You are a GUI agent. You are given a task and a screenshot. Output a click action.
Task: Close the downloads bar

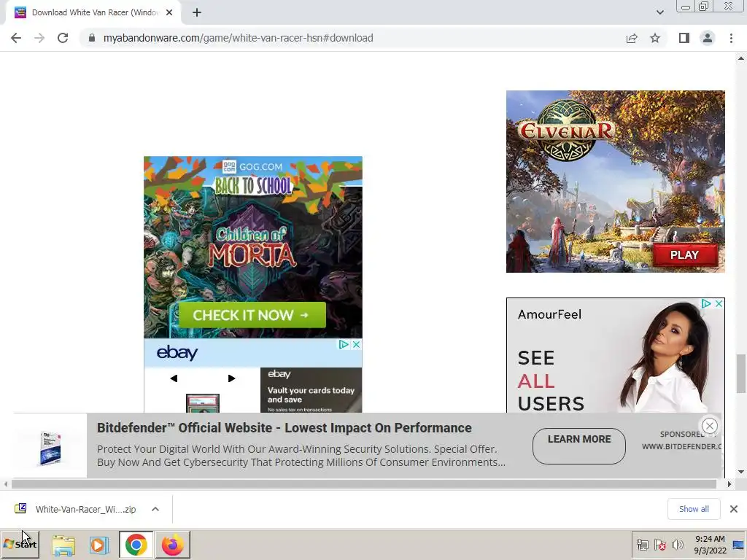(734, 509)
